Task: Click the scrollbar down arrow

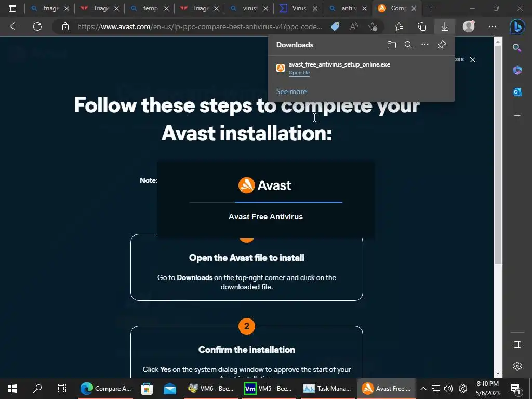Action: (x=497, y=374)
